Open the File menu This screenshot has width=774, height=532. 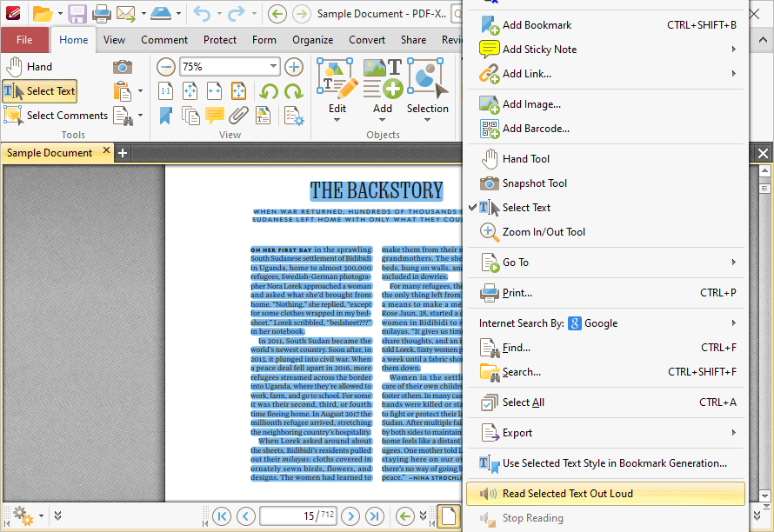click(24, 40)
